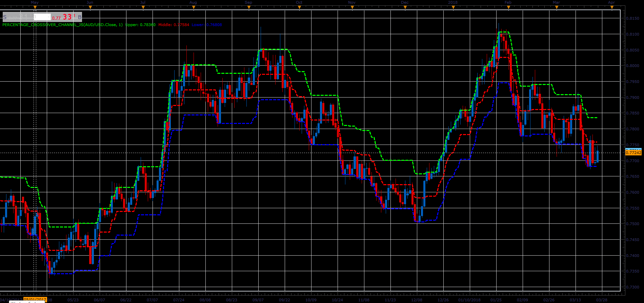
Task: Click the 08/08 date axis label
Action: (205, 300)
